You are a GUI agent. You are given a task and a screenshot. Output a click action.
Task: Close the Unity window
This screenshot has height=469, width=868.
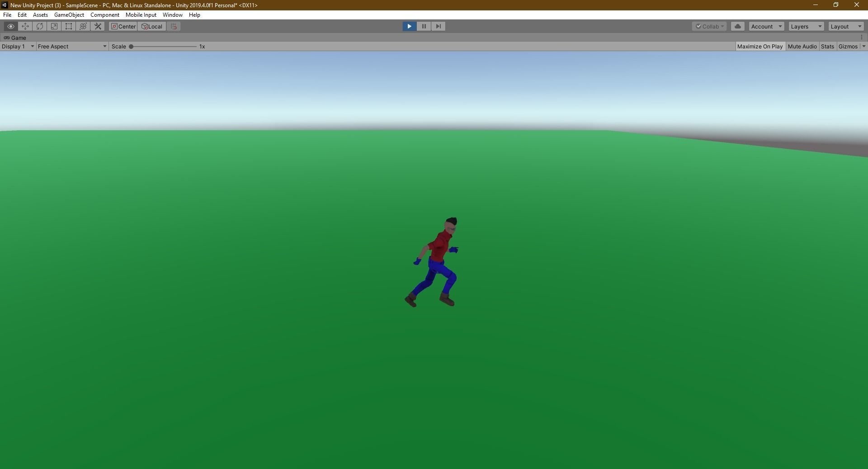coord(857,5)
